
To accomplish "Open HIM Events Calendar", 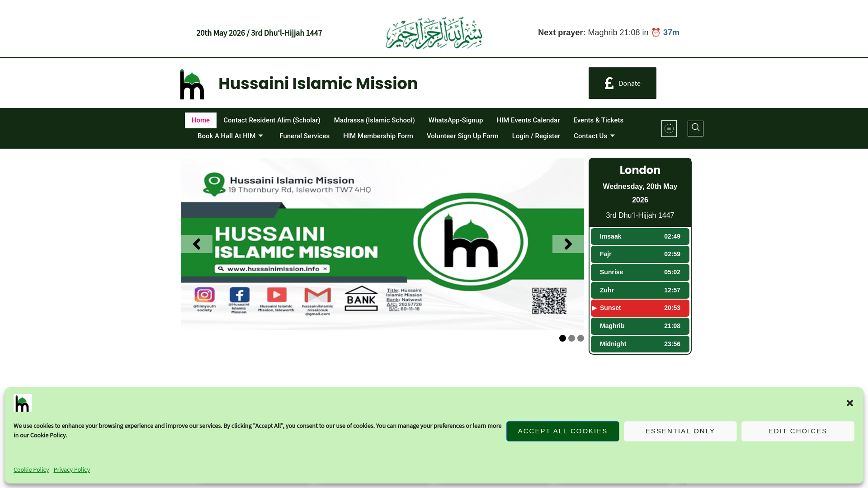I will tap(528, 120).
